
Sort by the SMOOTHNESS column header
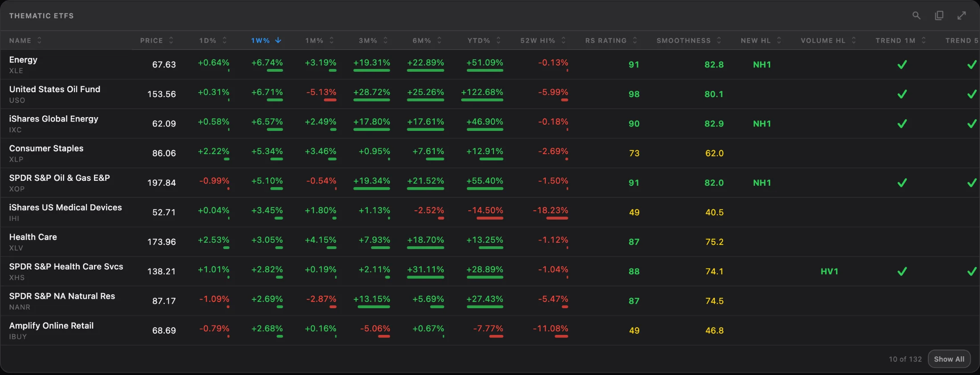pos(684,41)
